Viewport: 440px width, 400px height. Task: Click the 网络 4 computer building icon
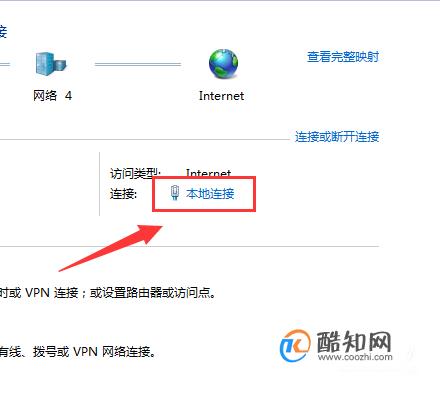51,64
